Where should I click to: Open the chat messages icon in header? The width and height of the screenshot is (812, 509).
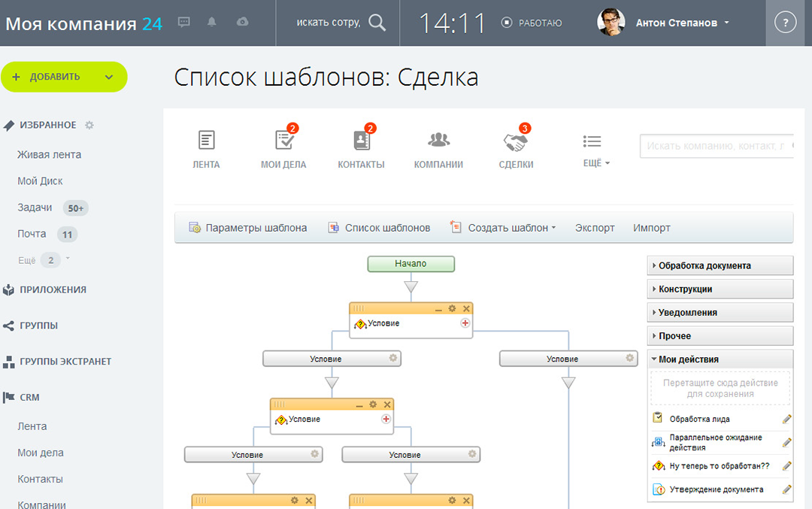(184, 23)
